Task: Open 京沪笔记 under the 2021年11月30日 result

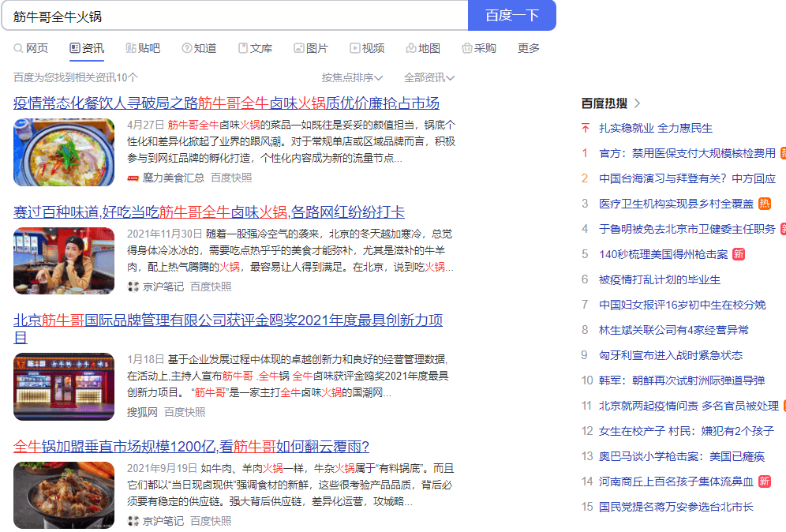Action: coord(163,287)
